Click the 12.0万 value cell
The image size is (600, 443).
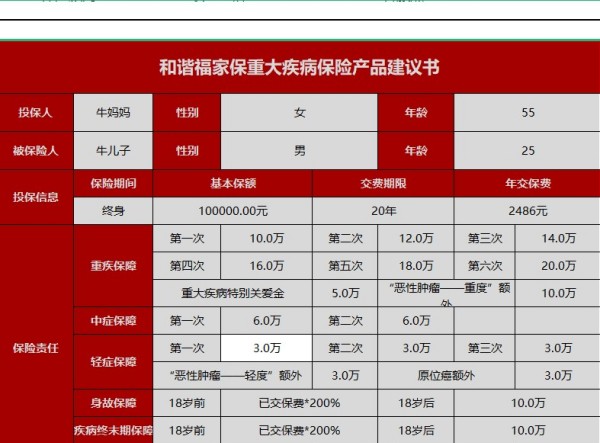pos(416,238)
